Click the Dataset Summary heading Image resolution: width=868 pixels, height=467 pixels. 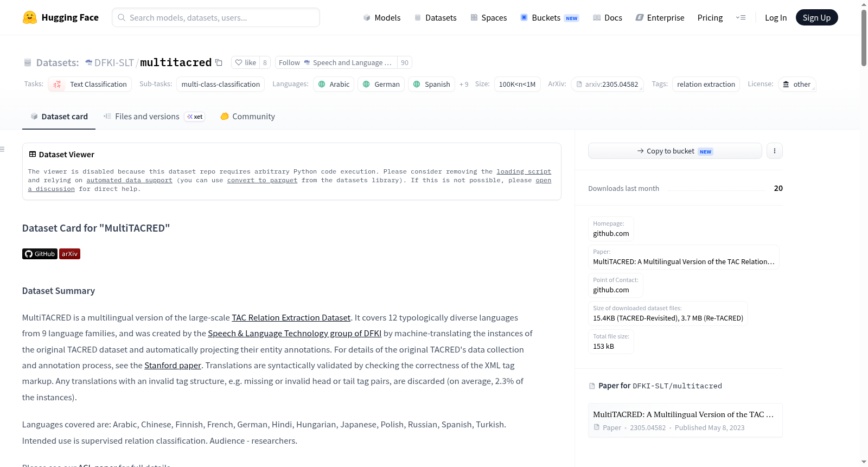59,291
